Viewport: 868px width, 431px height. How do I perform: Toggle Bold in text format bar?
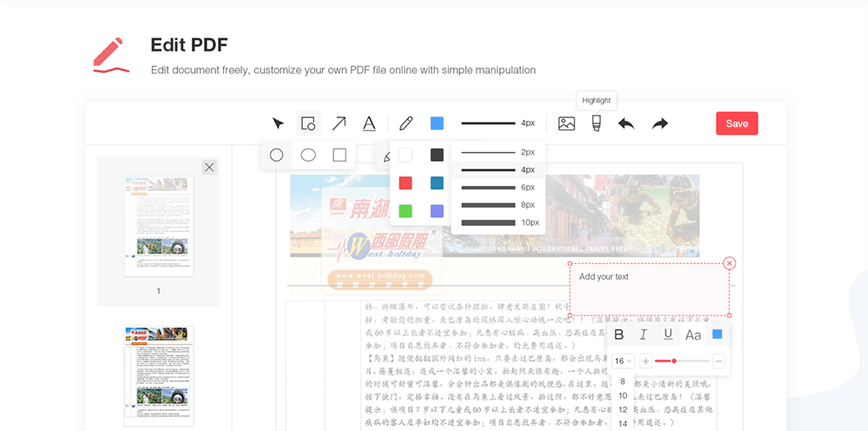[x=619, y=335]
